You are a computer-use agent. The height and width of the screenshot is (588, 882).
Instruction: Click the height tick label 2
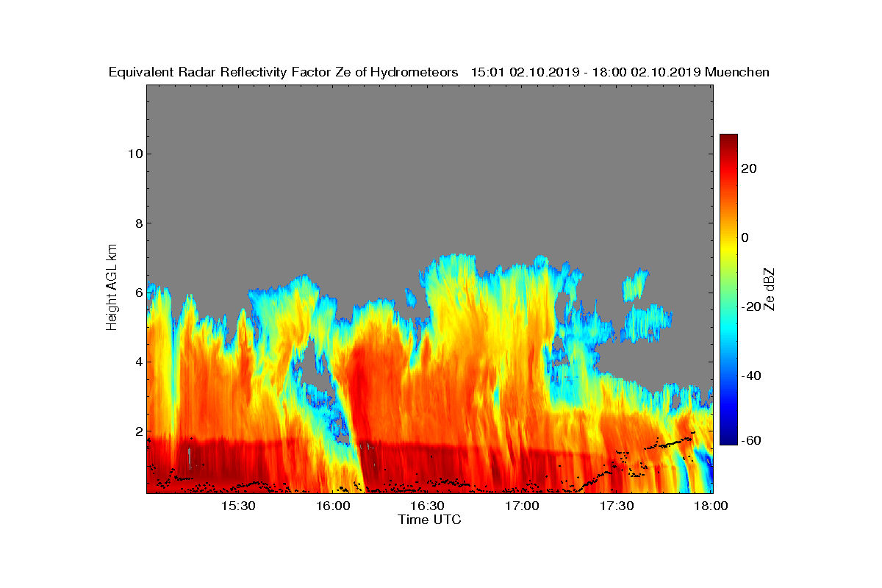pyautogui.click(x=137, y=431)
